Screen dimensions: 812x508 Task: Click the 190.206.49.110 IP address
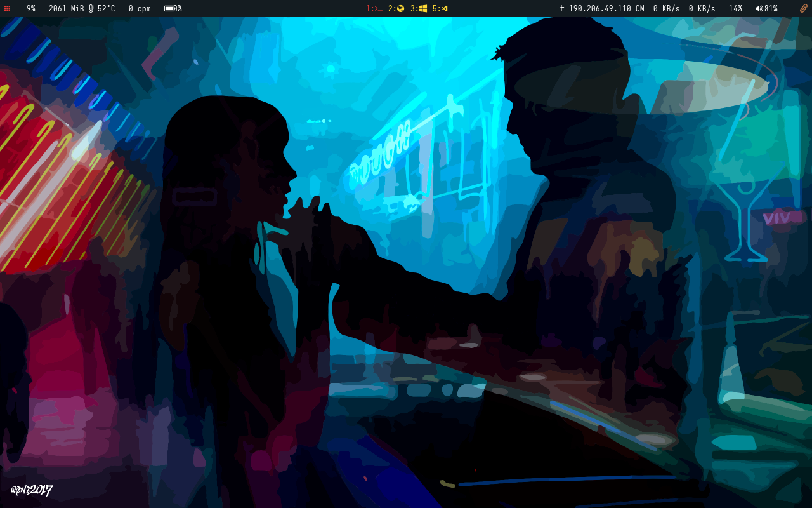[600, 8]
